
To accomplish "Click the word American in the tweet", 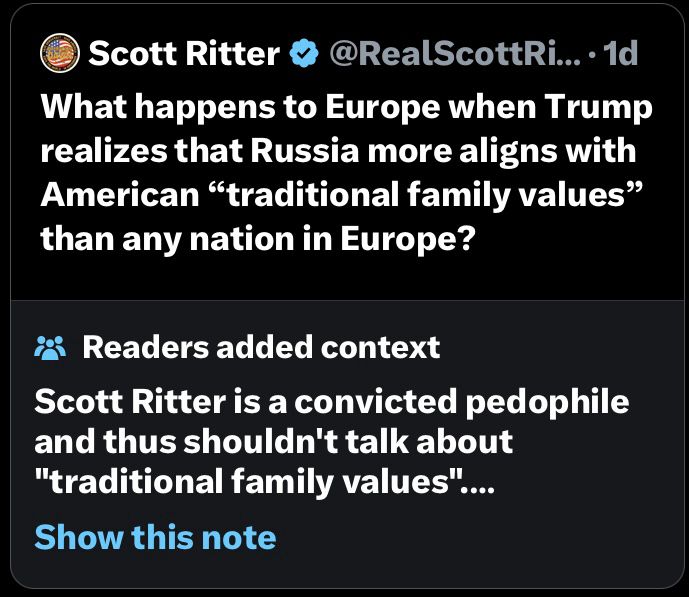I will 120,195.
